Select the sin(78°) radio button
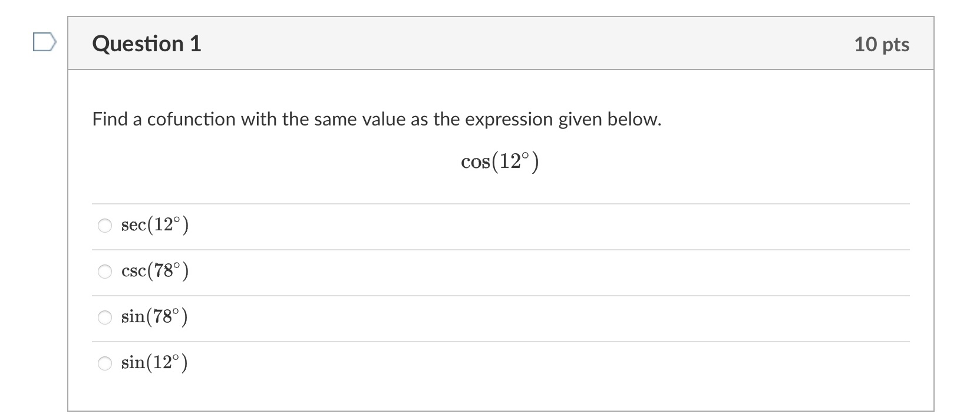Image resolution: width=980 pixels, height=420 pixels. [x=105, y=317]
